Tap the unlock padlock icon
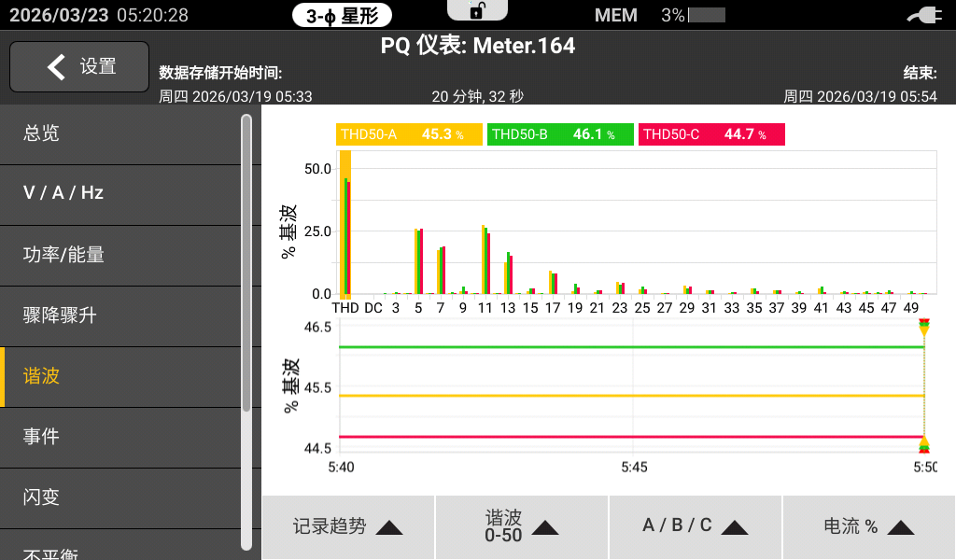Screen dimensions: 956x560 [x=477, y=10]
